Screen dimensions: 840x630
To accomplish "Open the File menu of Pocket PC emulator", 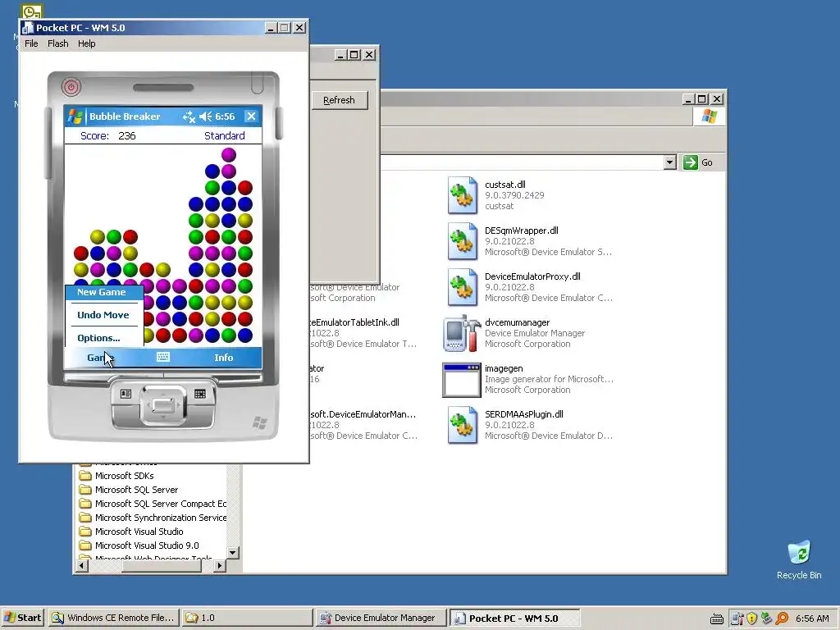I will (x=31, y=43).
